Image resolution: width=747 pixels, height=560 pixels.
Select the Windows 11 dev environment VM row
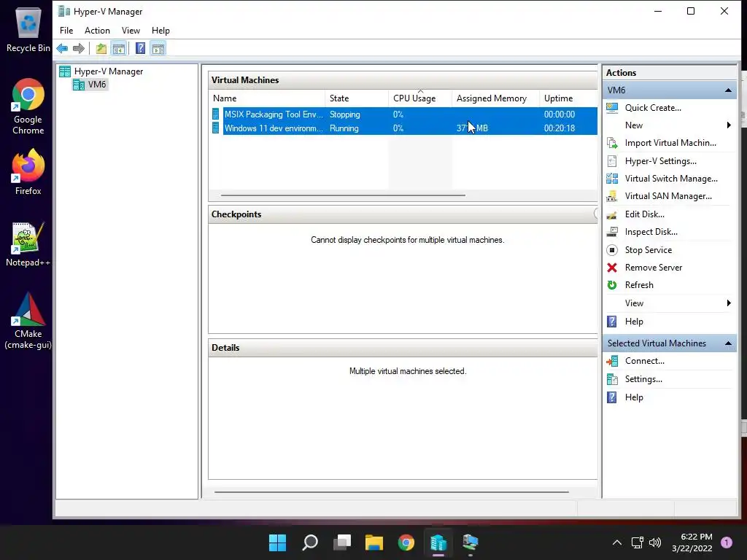click(404, 128)
